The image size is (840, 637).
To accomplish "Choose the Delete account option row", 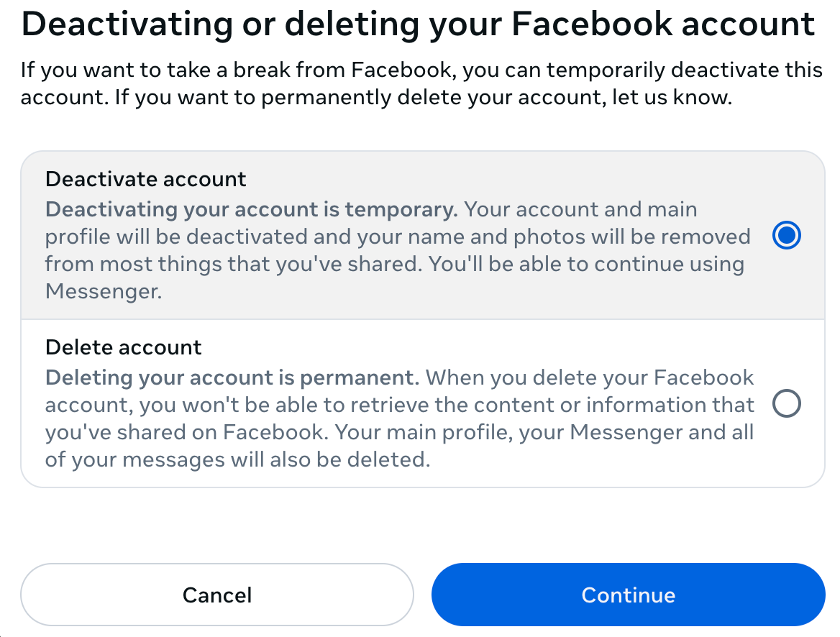I will click(x=403, y=403).
